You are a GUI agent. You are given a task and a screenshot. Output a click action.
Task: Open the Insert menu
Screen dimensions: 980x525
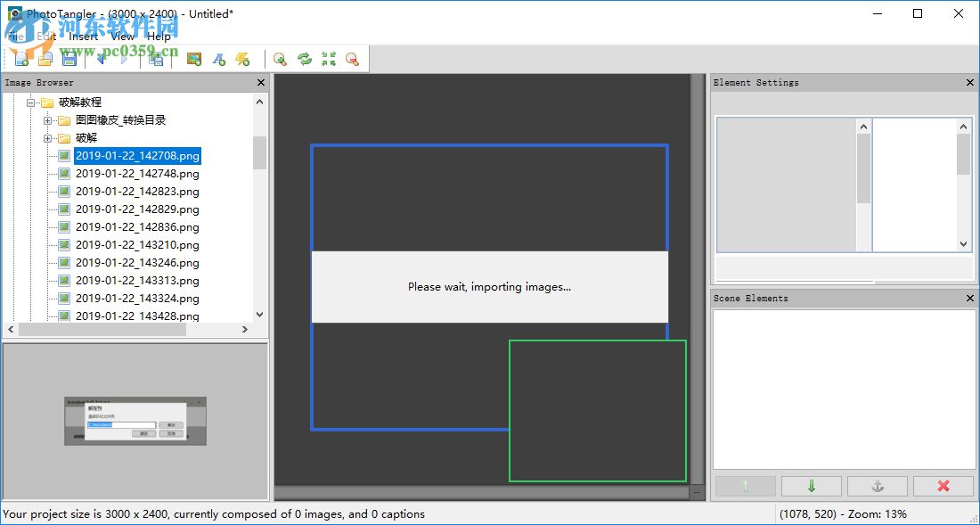point(84,37)
